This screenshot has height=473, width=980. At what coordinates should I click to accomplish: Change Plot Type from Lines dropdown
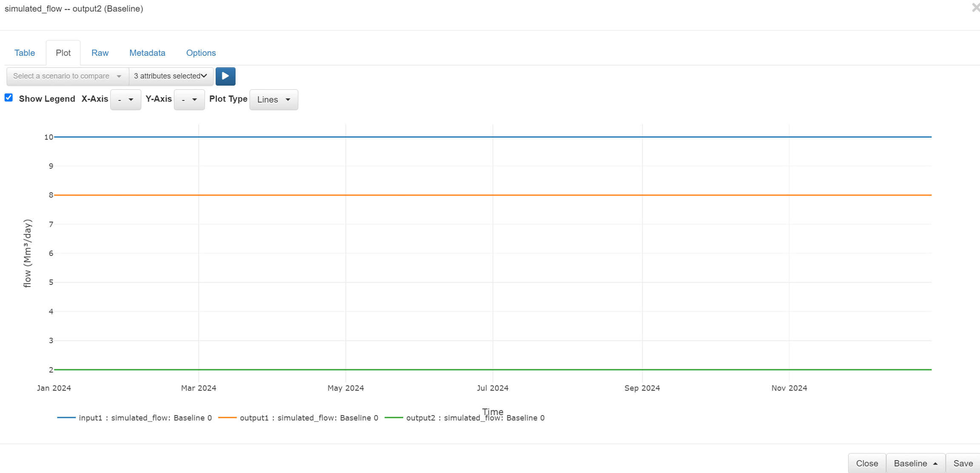(x=273, y=100)
